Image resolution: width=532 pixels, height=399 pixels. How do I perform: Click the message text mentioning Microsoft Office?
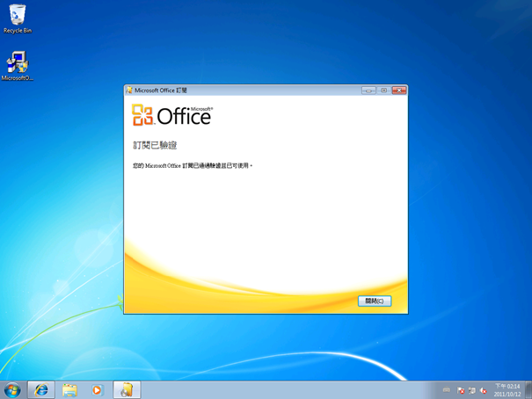click(193, 166)
